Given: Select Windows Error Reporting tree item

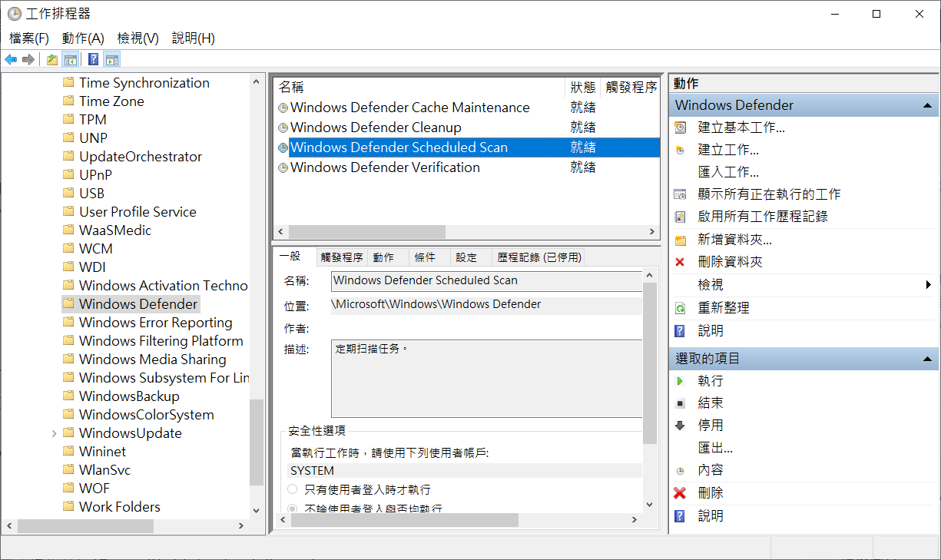Looking at the screenshot, I should pyautogui.click(x=156, y=323).
